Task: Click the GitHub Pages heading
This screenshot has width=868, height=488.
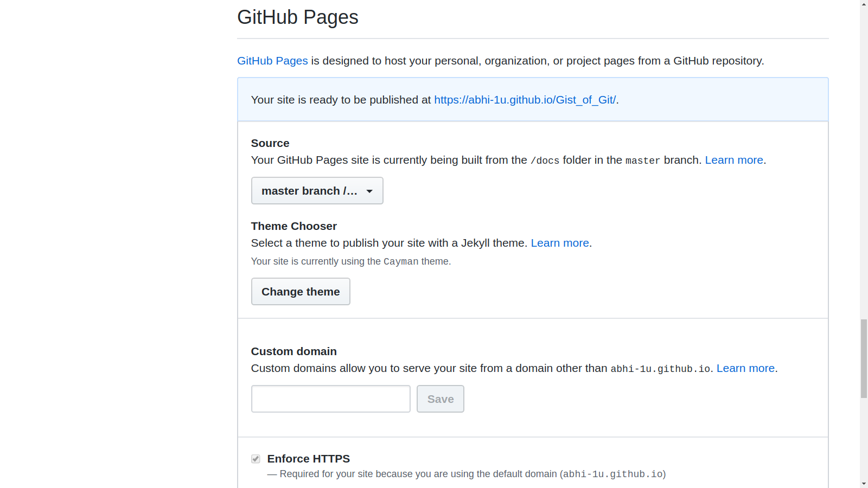Action: coord(298,17)
